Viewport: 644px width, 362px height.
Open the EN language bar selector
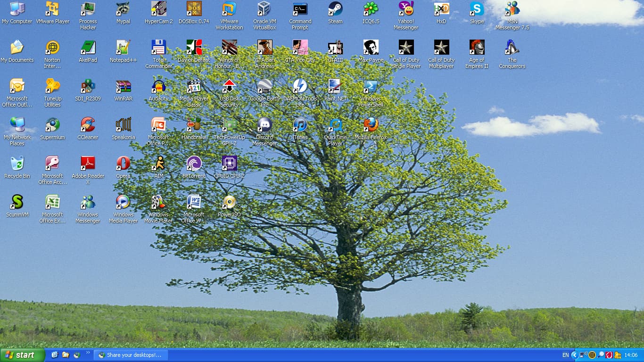[x=565, y=355]
